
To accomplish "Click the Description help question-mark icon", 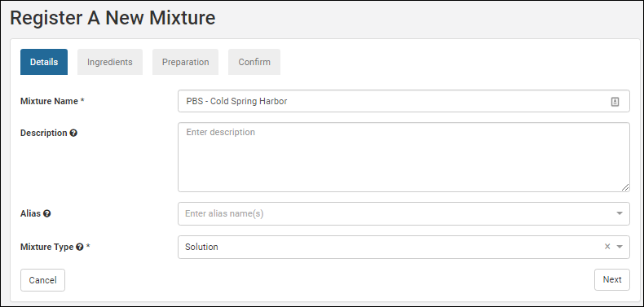I will coord(73,133).
